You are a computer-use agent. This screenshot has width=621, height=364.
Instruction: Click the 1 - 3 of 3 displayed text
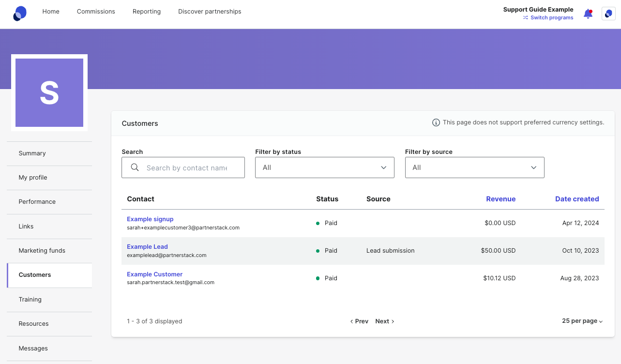154,321
